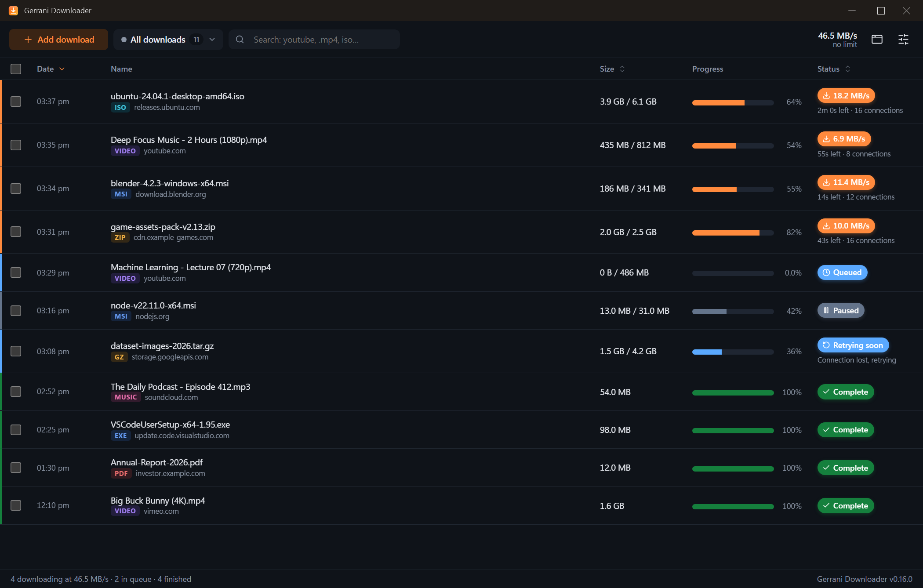Click the VIDEO tag on the Deep Focus Music row
Screen dimensions: 923x588
[125, 151]
